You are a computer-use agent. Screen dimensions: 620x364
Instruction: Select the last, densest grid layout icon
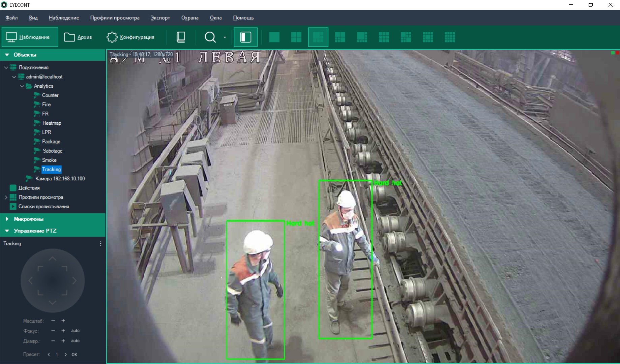tap(449, 37)
